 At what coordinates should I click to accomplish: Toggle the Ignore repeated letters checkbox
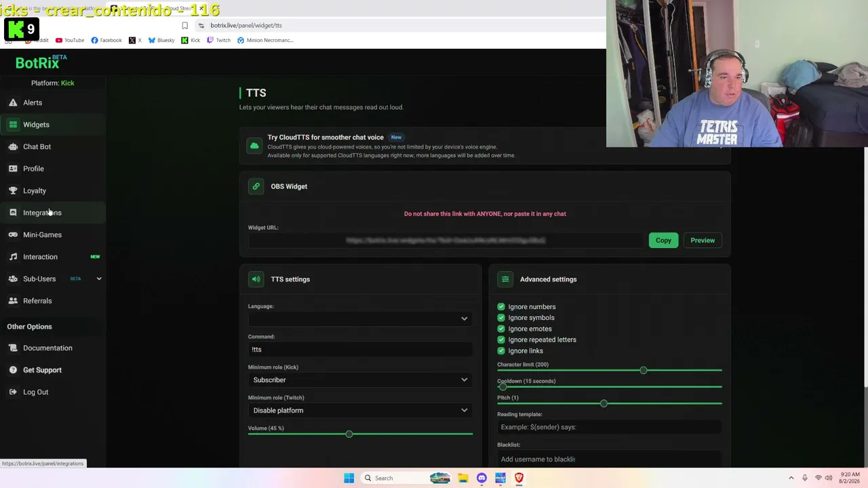tap(501, 340)
